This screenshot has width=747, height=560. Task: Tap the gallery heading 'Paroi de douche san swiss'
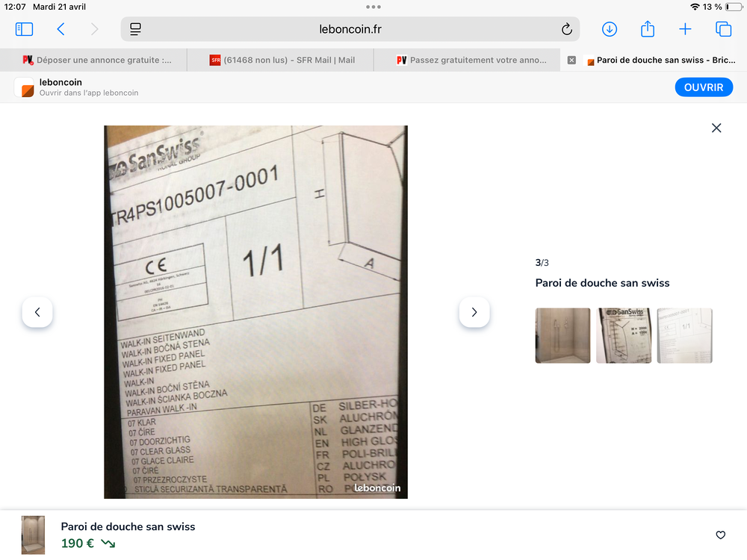pyautogui.click(x=602, y=283)
